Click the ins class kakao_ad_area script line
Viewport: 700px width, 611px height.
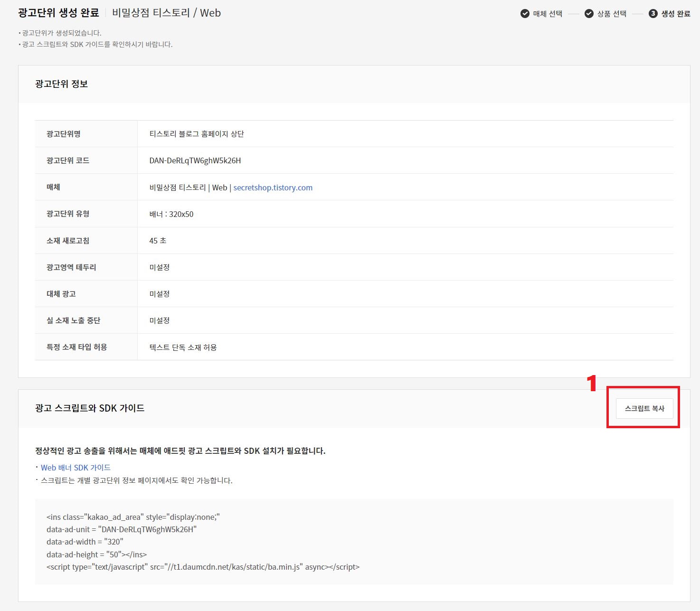(133, 517)
